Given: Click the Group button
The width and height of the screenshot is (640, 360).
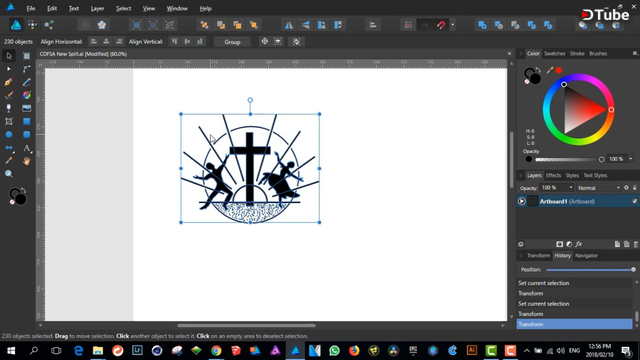Looking at the screenshot, I should (x=232, y=42).
